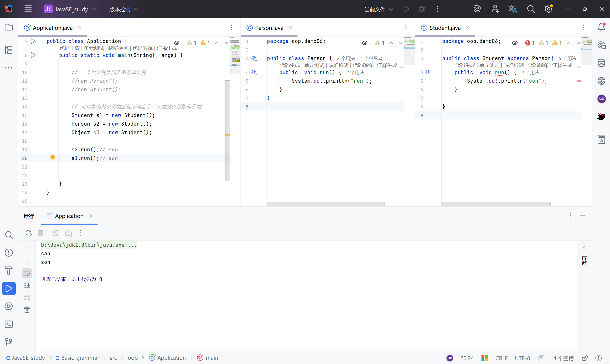This screenshot has height=364, width=610.
Task: Open the Structure tool window
Action: click(9, 50)
